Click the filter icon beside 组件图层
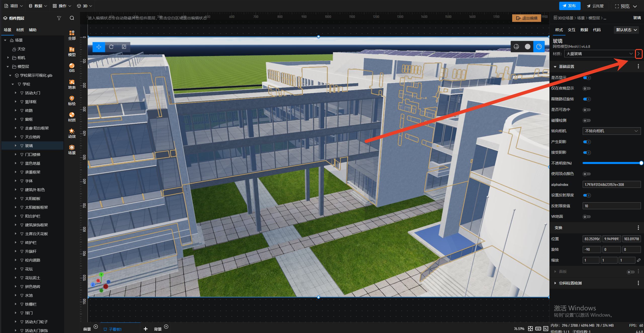This screenshot has height=333, width=644. coord(59,18)
